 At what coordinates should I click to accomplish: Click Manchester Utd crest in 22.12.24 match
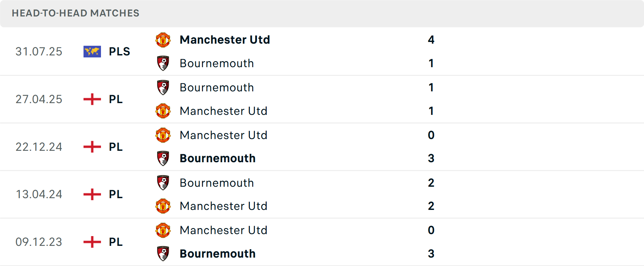click(163, 135)
